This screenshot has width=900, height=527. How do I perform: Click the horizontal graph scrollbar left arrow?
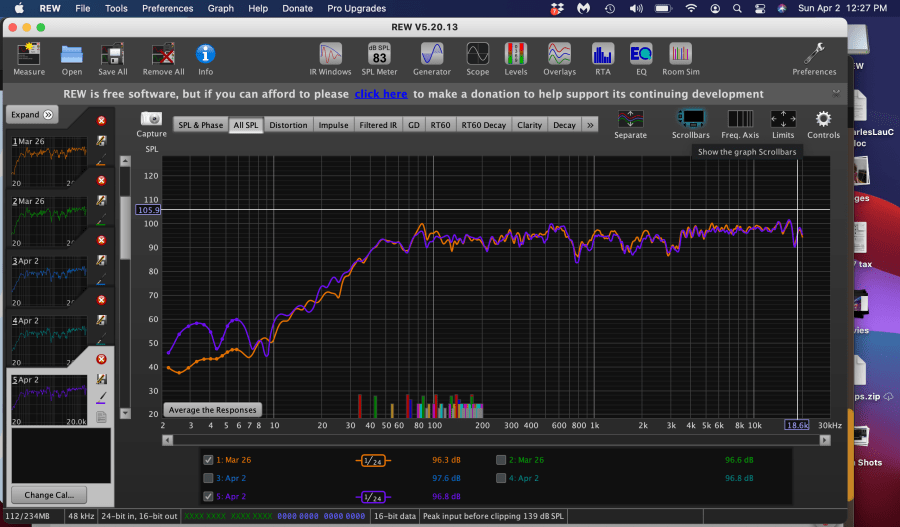(168, 440)
